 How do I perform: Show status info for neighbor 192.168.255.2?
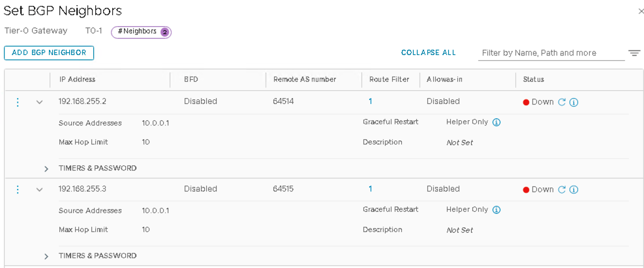tap(574, 102)
